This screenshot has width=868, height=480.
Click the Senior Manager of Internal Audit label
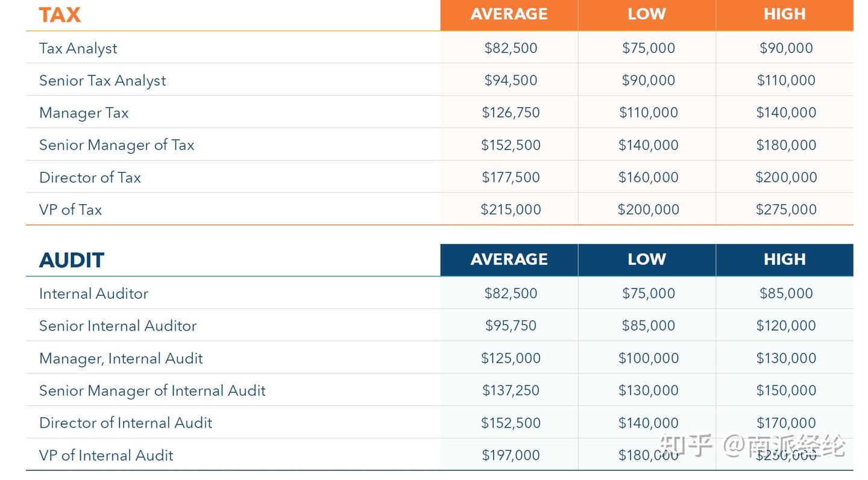153,391
